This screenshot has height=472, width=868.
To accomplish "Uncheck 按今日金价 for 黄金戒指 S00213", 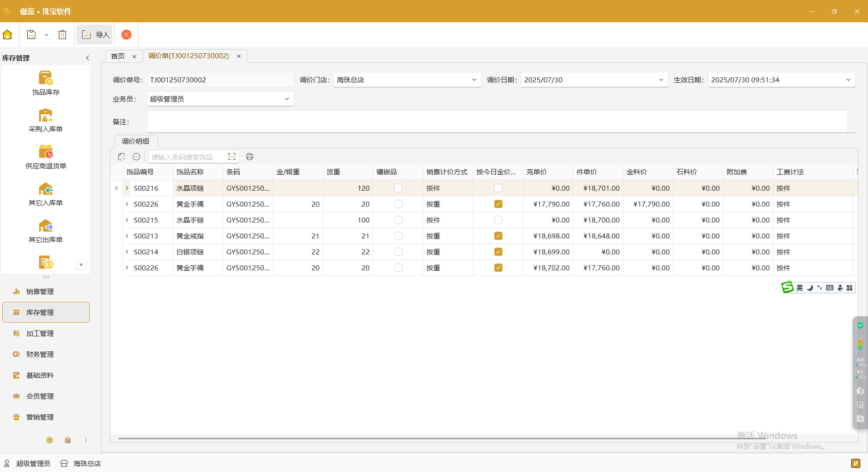I will point(498,236).
